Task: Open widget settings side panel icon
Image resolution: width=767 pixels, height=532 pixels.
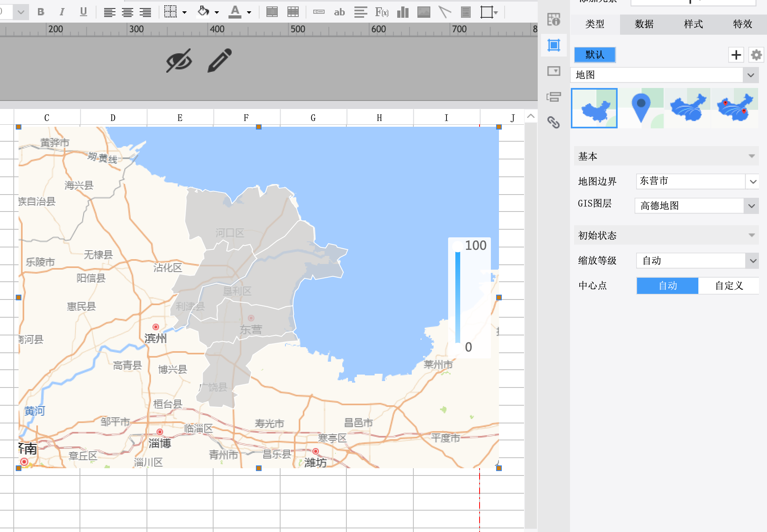Action: pyautogui.click(x=553, y=71)
